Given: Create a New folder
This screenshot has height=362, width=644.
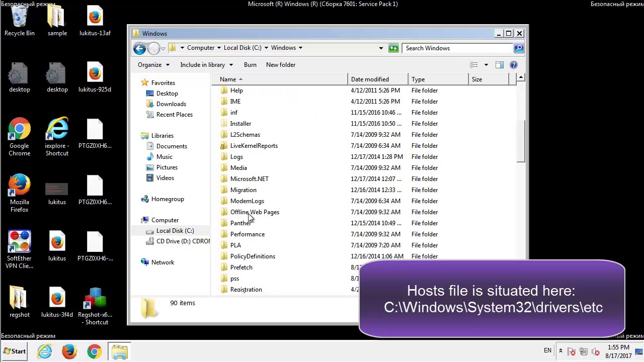Looking at the screenshot, I should 281,65.
